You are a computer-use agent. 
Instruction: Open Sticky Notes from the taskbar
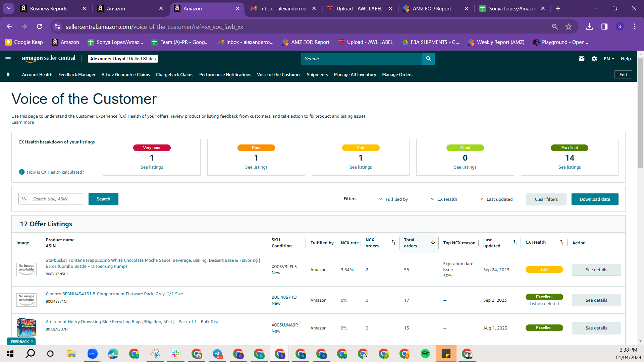(x=446, y=354)
